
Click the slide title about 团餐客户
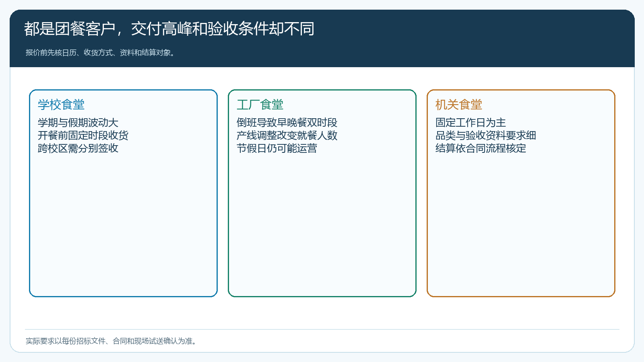coord(169,29)
